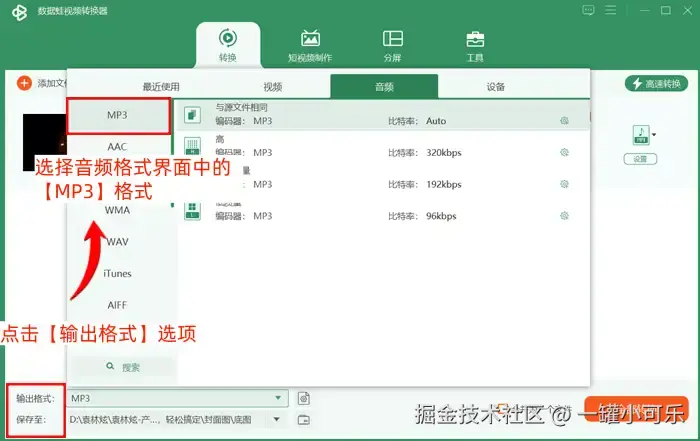Open the 转换 (Convert) tab
The image size is (700, 441).
point(228,45)
